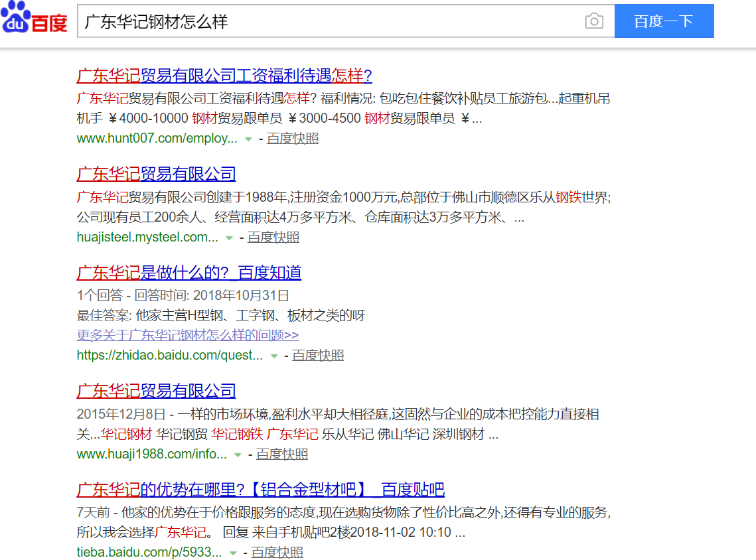This screenshot has height=560, width=756.
Task: Click the tieba.baidu.com/p/5933... URL
Action: click(149, 552)
